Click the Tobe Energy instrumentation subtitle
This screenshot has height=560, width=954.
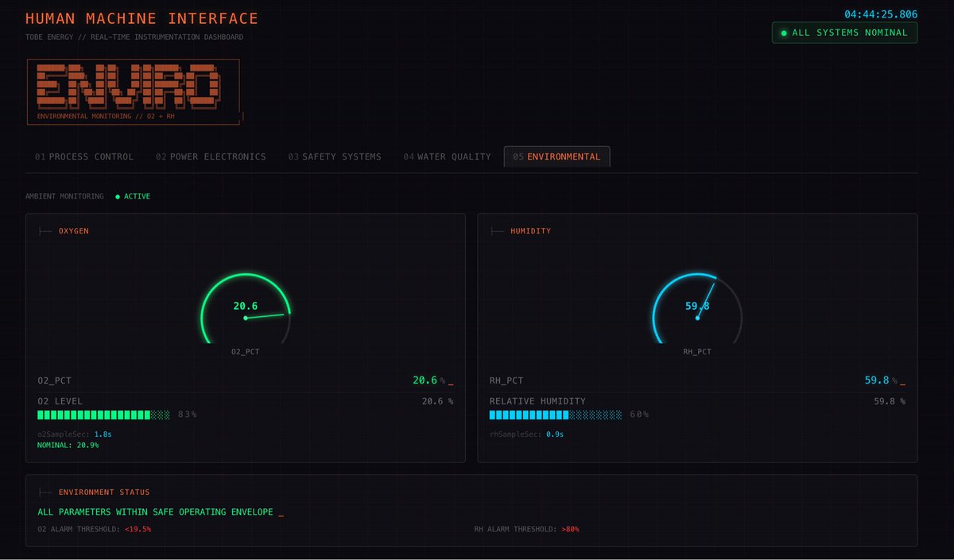(135, 37)
